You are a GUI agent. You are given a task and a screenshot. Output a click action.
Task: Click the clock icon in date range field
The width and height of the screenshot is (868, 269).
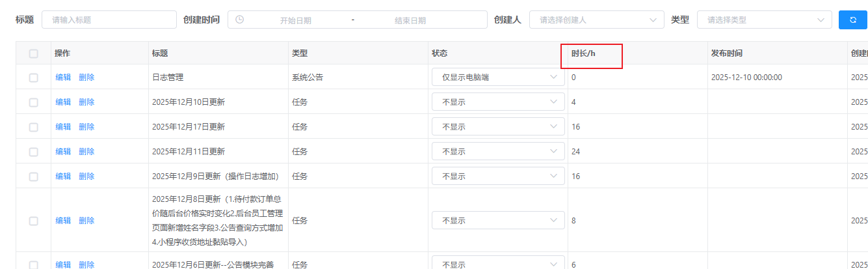pyautogui.click(x=240, y=20)
